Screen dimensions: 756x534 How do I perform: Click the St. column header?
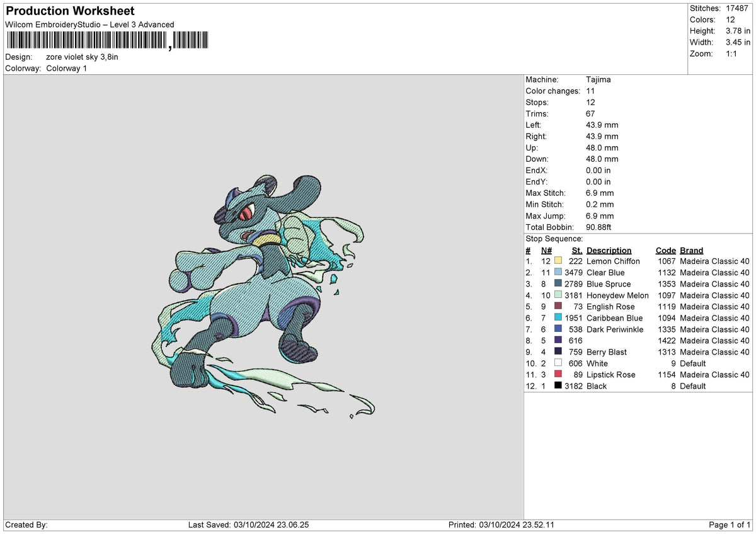click(x=577, y=250)
